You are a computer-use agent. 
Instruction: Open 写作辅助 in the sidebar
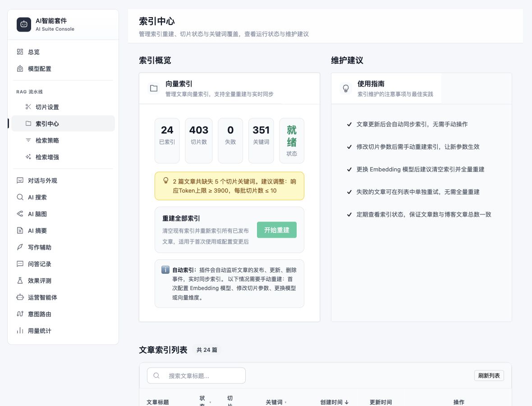pos(63,247)
